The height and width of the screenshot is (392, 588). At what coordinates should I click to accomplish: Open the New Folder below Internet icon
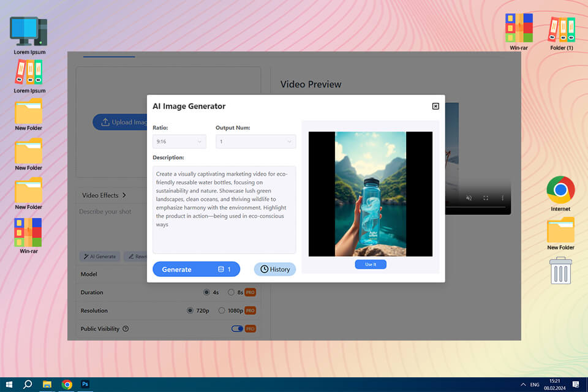(560, 233)
